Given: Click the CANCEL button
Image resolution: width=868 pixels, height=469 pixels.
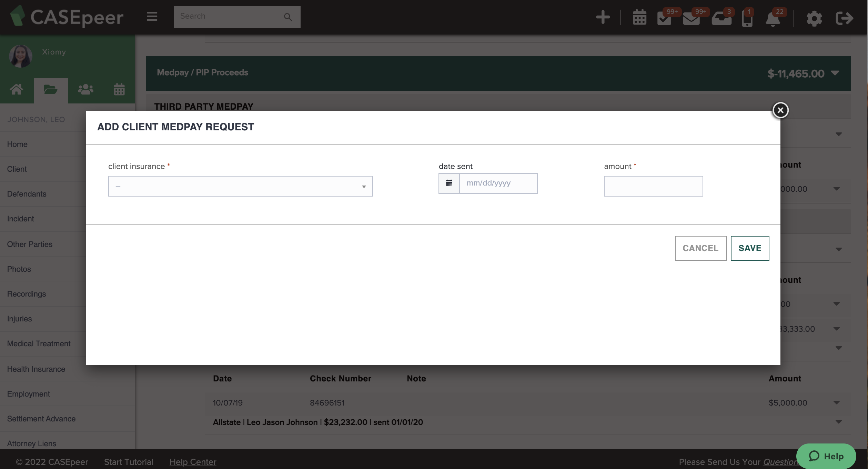Looking at the screenshot, I should click(x=700, y=248).
